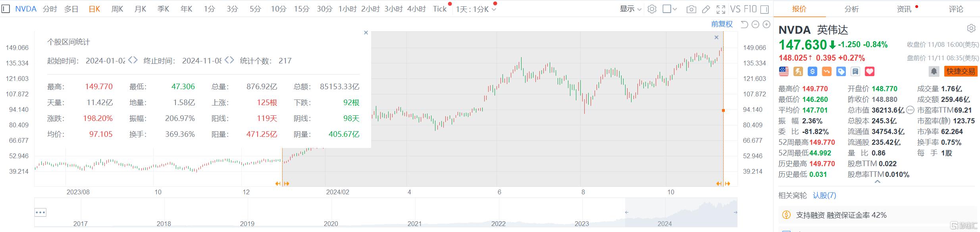Image resolution: width=980 pixels, height=232 pixels.
Task: Select 5分 five-minute chart
Action: coord(255,9)
